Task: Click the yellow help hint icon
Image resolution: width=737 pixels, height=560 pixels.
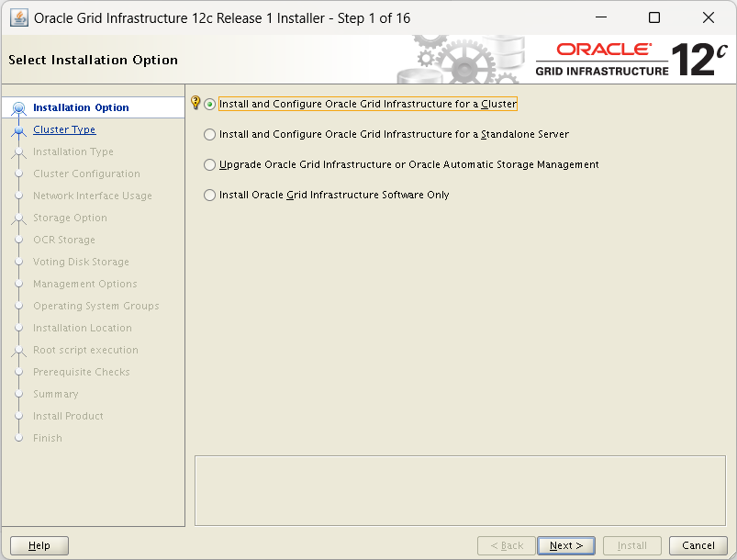Action: point(195,103)
